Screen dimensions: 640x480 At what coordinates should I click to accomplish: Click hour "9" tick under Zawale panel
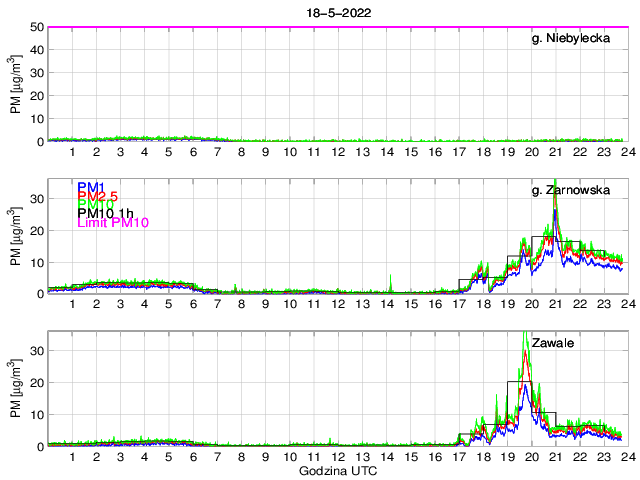pyautogui.click(x=266, y=456)
